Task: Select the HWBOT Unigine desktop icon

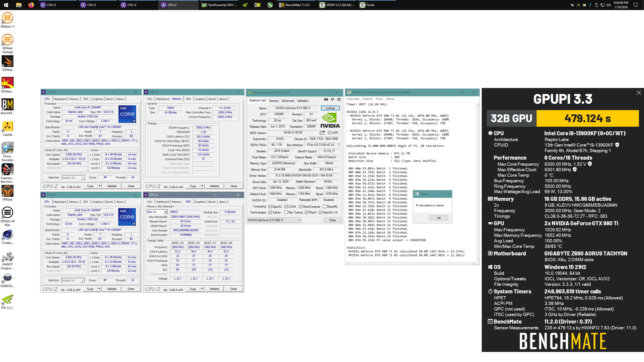Action: 8,260
